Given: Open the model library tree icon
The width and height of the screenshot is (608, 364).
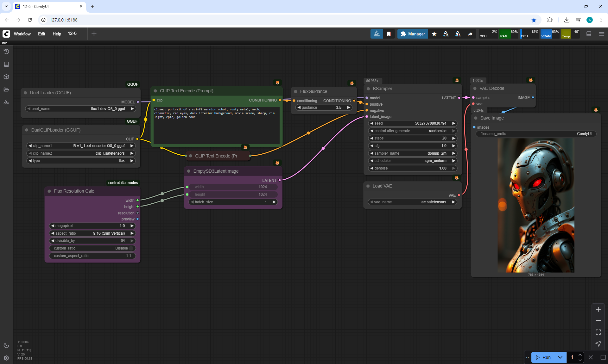Looking at the screenshot, I should 6,102.
